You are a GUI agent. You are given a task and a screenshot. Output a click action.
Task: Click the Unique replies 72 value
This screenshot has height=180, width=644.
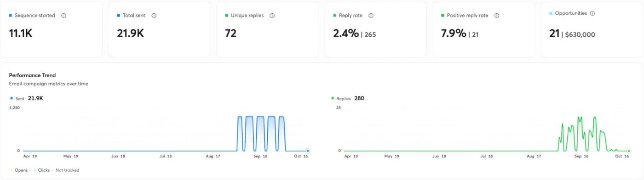231,34
